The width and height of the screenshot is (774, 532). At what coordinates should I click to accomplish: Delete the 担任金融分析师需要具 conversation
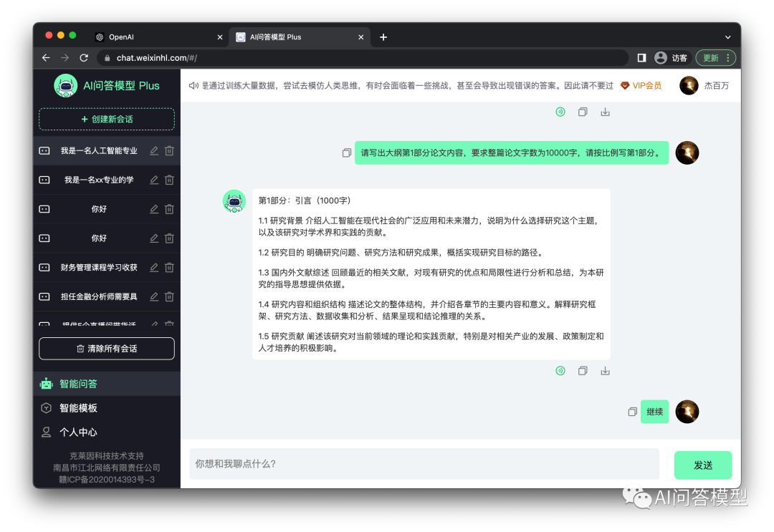[x=170, y=296]
